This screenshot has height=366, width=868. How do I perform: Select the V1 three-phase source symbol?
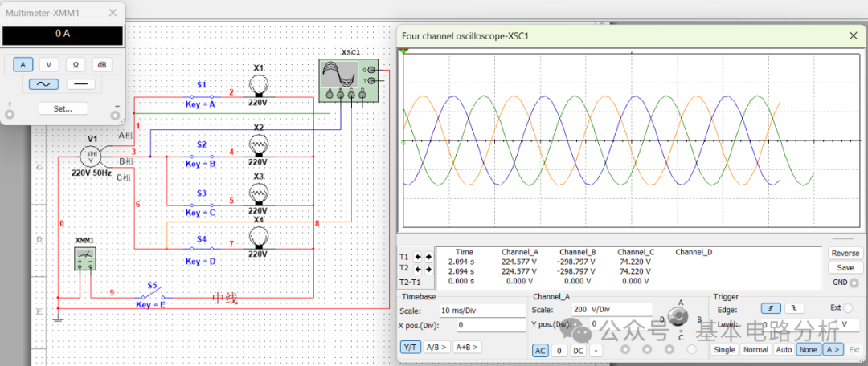click(89, 156)
